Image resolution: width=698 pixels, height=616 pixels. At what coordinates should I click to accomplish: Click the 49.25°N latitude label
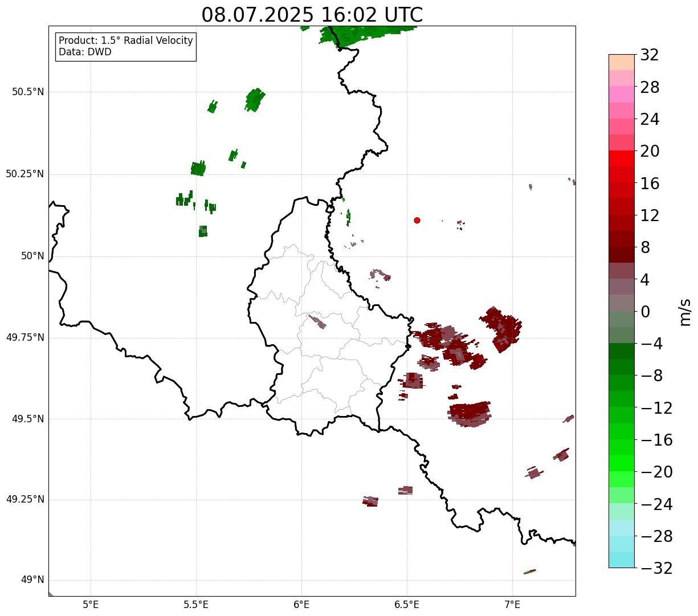25,500
